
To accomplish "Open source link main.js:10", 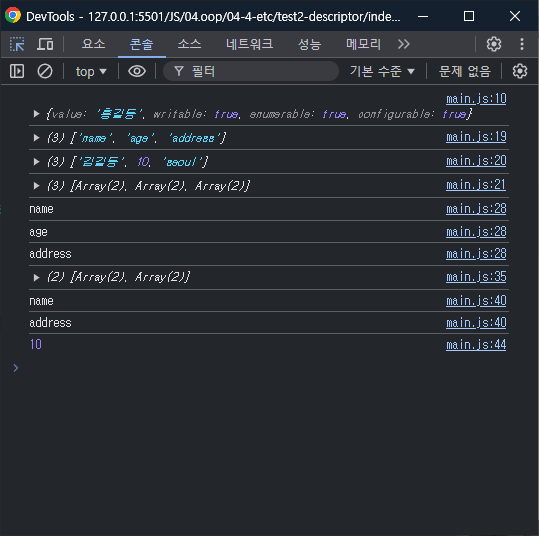I will [476, 99].
